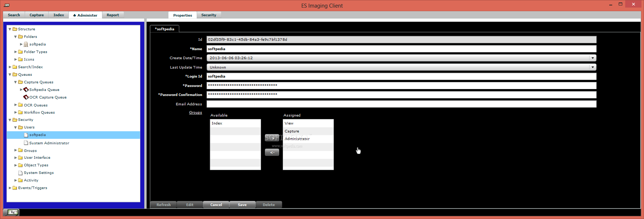This screenshot has width=644, height=219.
Task: Select View in Assigned groups list
Action: tap(308, 123)
